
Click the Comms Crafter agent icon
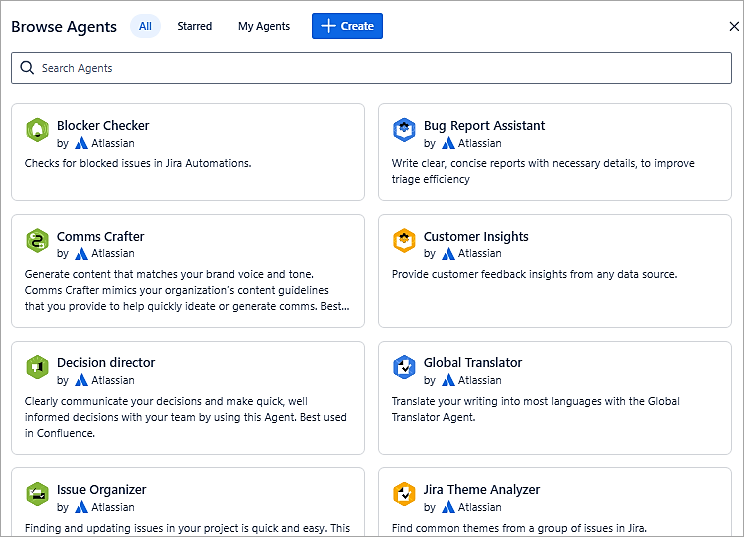(x=37, y=241)
